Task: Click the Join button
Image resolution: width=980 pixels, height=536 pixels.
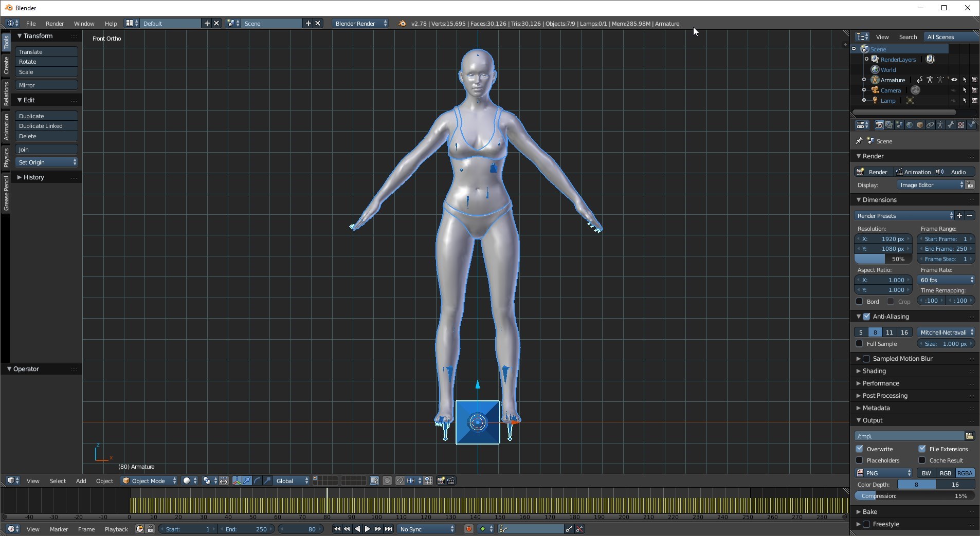Action: coord(47,150)
